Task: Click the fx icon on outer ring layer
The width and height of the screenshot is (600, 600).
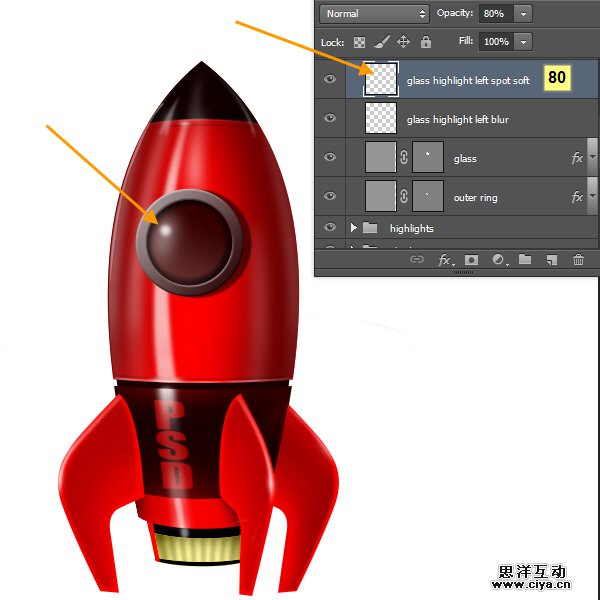Action: click(x=577, y=197)
